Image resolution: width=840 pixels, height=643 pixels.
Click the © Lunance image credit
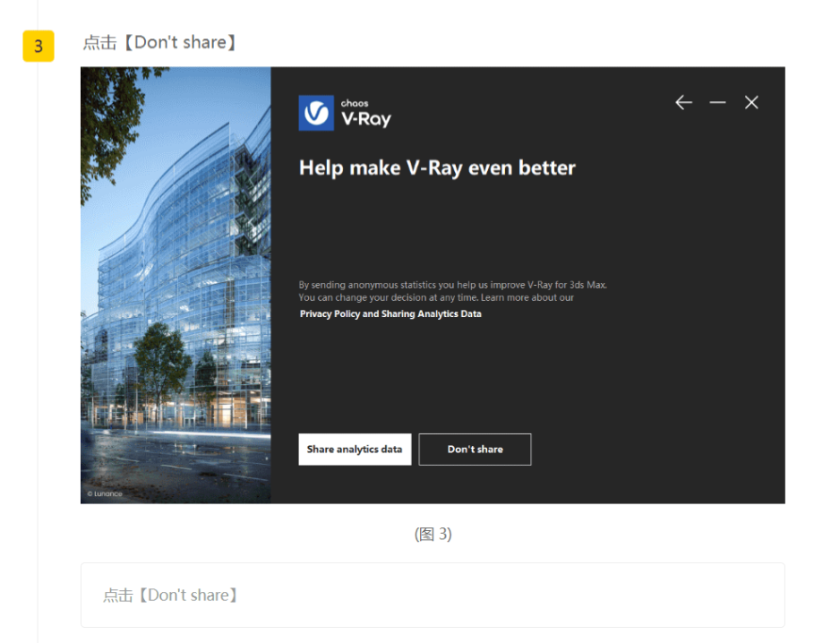pos(105,493)
